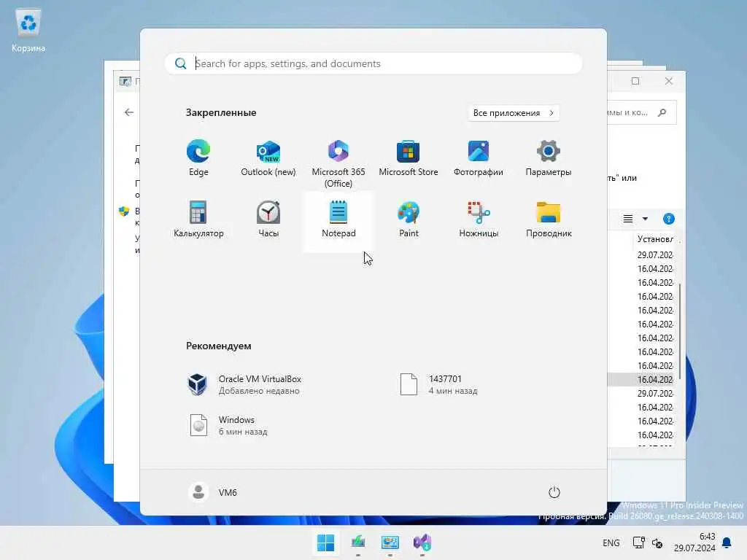Open the Часы clock app
Viewport: 747px width, 560px height.
tap(268, 220)
